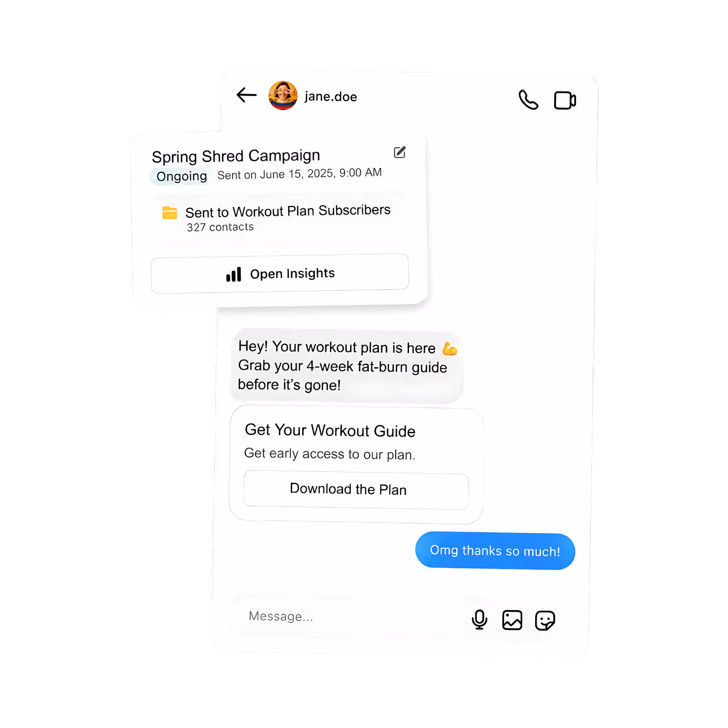Go back using the left arrow
The image size is (728, 728).
pos(247,95)
